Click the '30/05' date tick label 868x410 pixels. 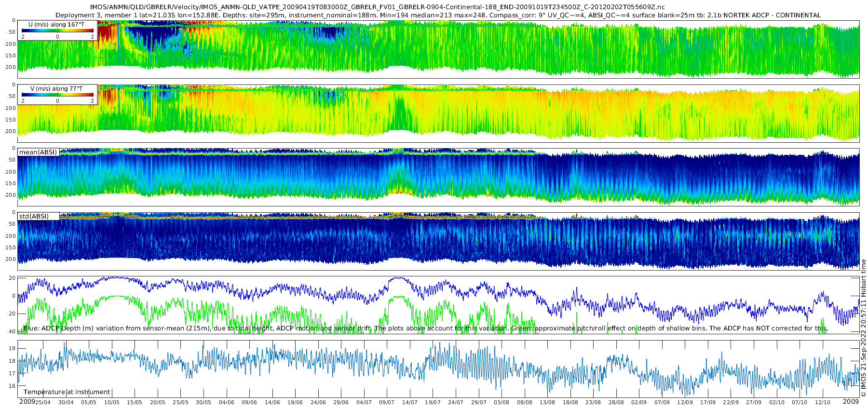tap(203, 402)
